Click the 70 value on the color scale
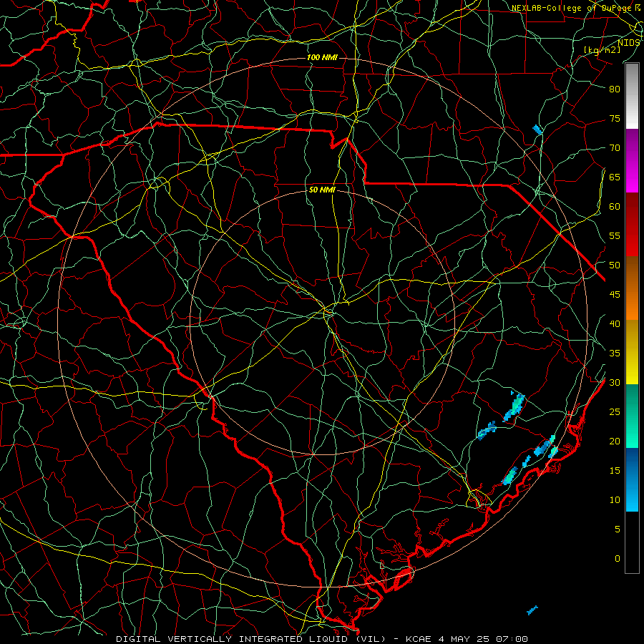644x644 pixels. [615, 148]
